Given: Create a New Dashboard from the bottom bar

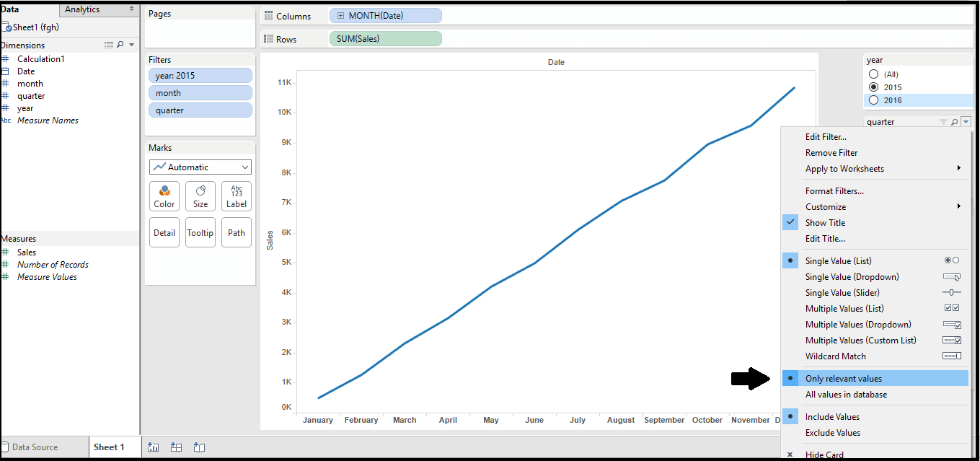Looking at the screenshot, I should point(176,447).
